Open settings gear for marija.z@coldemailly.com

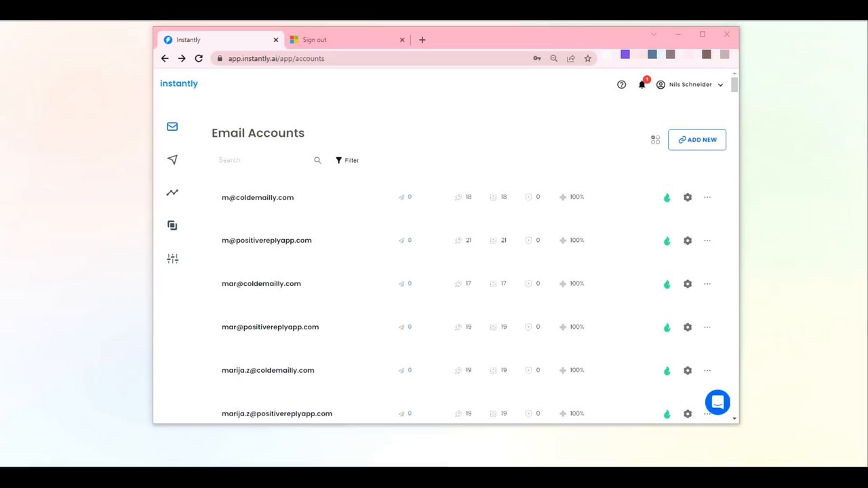pyautogui.click(x=688, y=371)
